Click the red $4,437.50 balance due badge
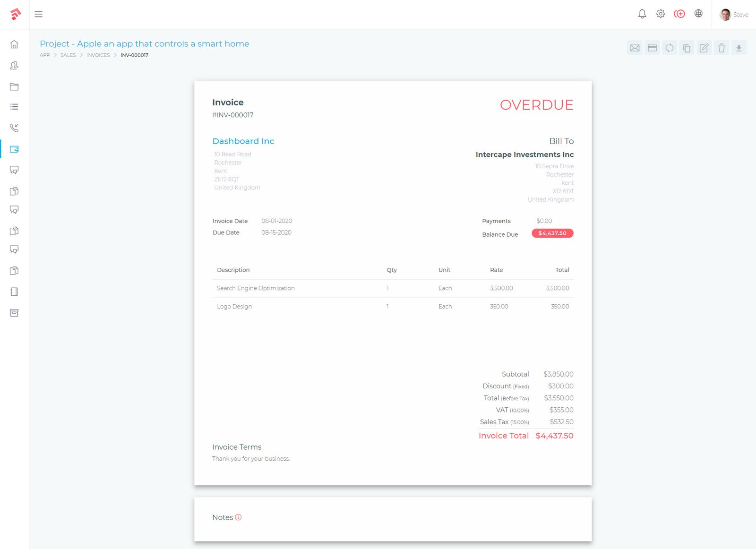Image resolution: width=756 pixels, height=549 pixels. coord(552,233)
